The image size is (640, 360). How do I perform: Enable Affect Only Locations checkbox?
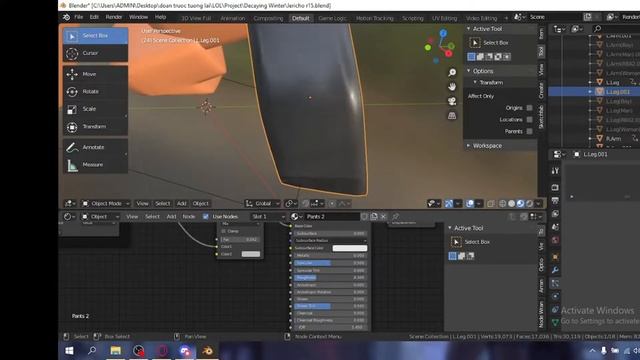click(529, 120)
